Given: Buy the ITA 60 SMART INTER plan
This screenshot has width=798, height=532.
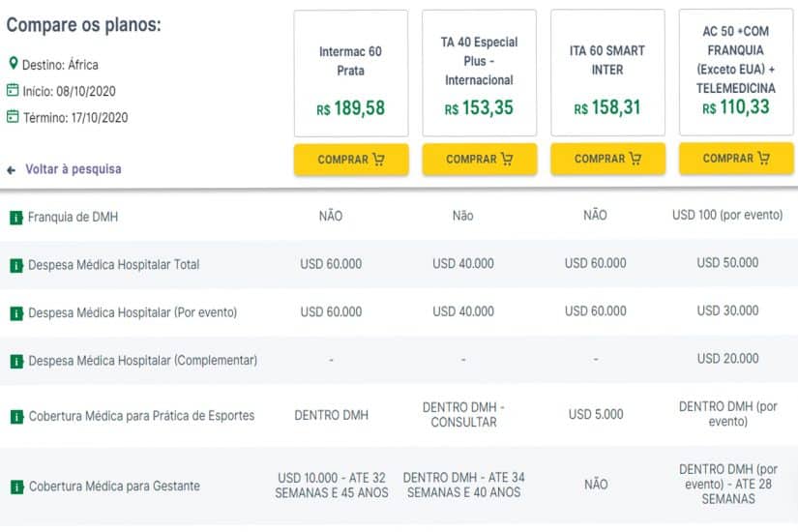Looking at the screenshot, I should point(607,159).
